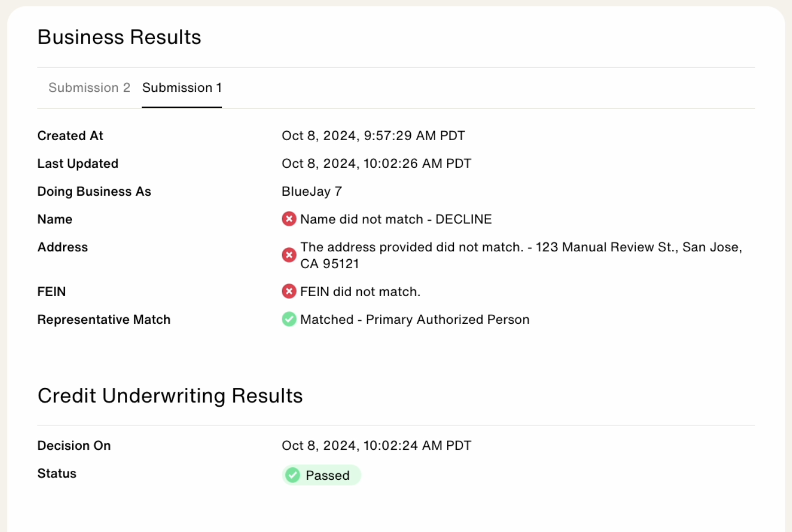Switch to the Submission 2 tab

tap(89, 88)
